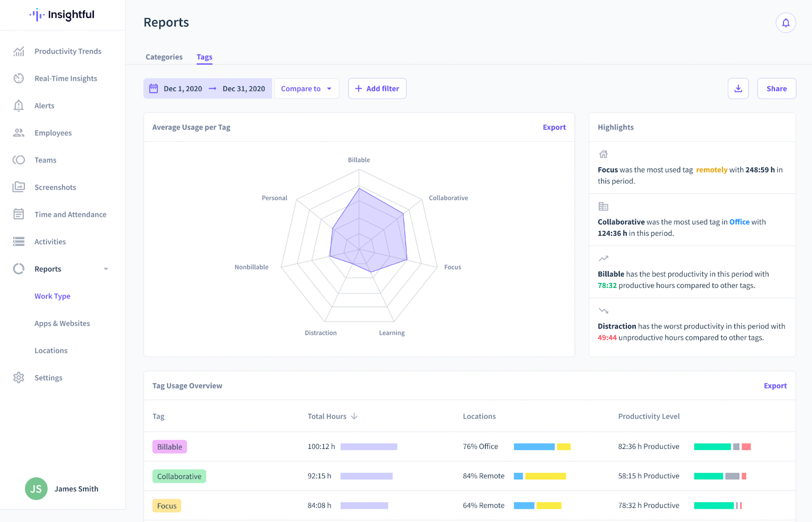Open Apps & Websites report
This screenshot has height=522, width=812.
point(62,323)
